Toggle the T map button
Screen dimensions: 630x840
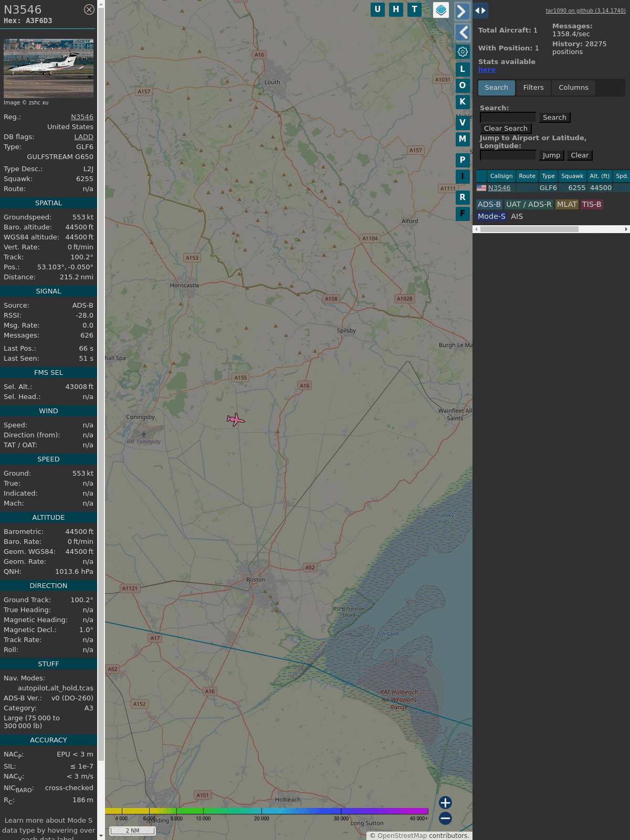415,9
